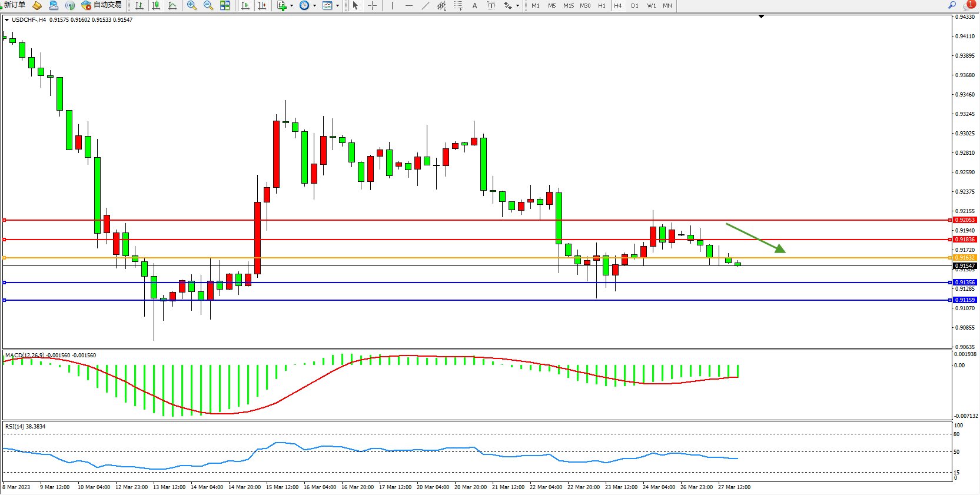The height and width of the screenshot is (495, 980).
Task: Open the periodicity clock dropdown arrow
Action: tap(314, 6)
